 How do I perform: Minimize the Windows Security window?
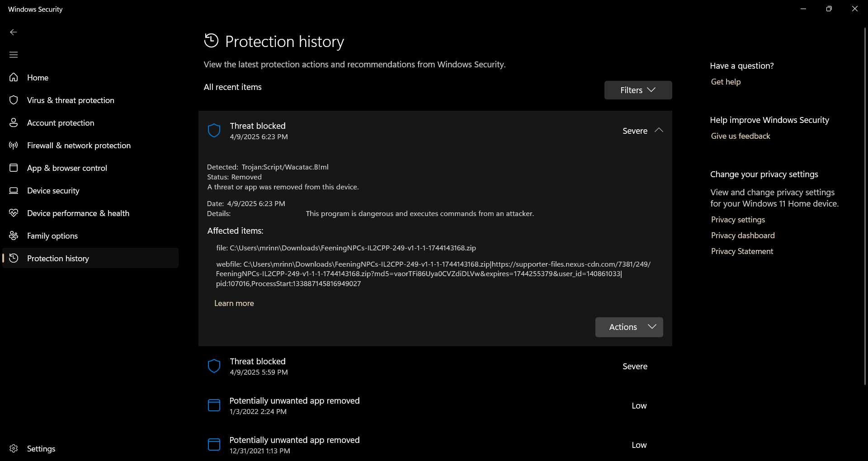coord(803,9)
